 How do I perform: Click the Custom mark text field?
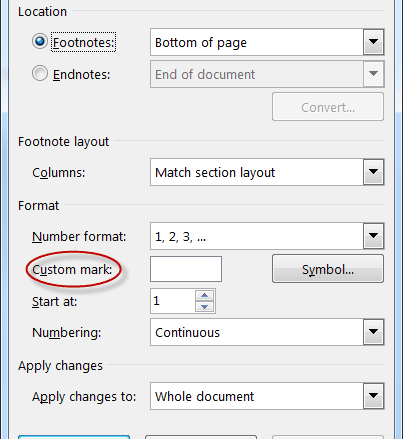[186, 269]
